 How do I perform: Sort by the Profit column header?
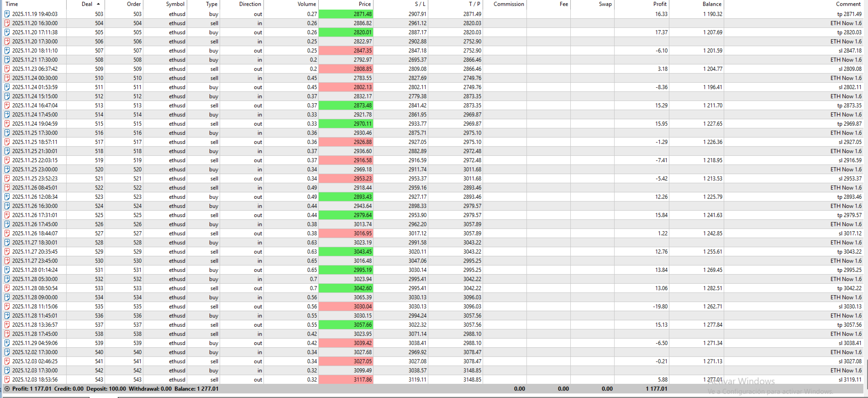[660, 4]
